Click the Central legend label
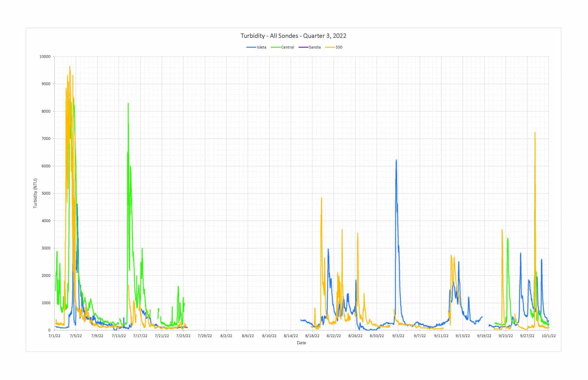Viewport: 588px width, 380px height. 287,47
